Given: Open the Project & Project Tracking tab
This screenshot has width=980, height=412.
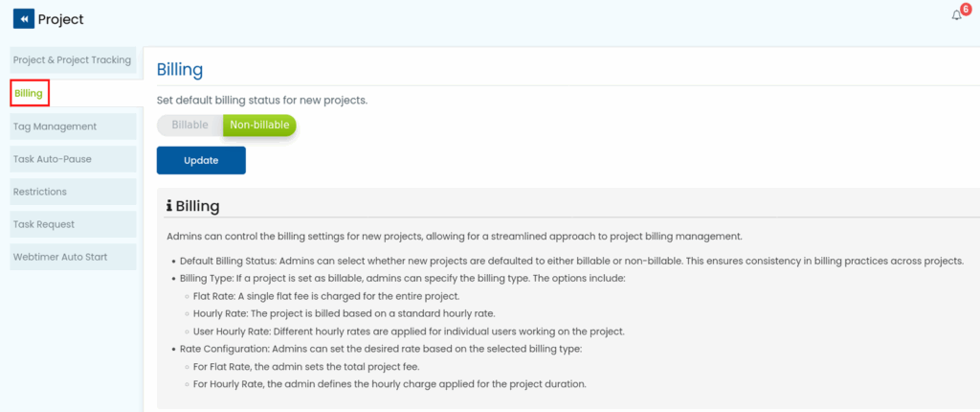Looking at the screenshot, I should [x=72, y=60].
